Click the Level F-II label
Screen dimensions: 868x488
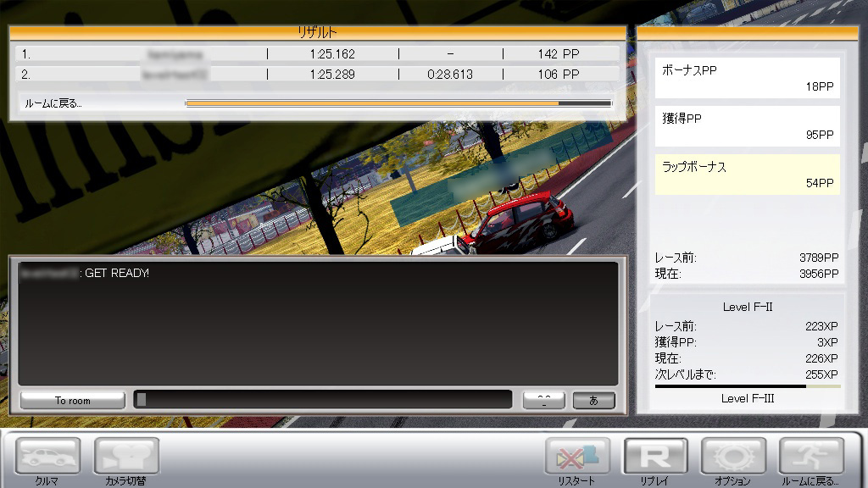[748, 307]
